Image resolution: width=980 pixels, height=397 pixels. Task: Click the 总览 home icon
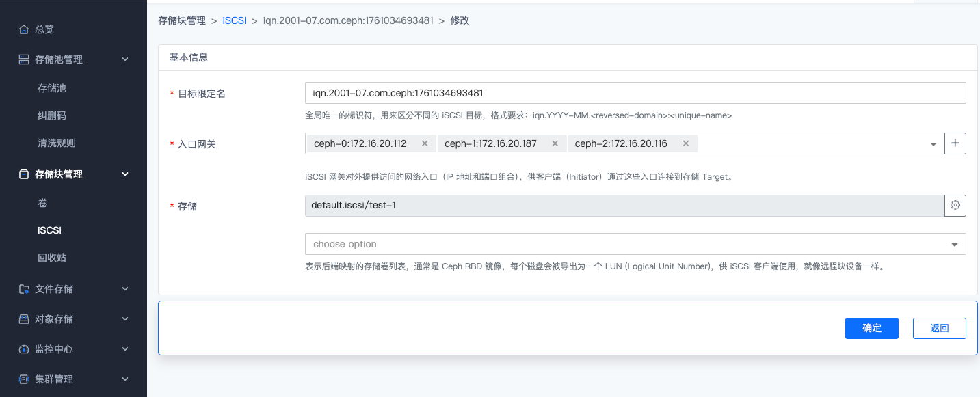24,29
